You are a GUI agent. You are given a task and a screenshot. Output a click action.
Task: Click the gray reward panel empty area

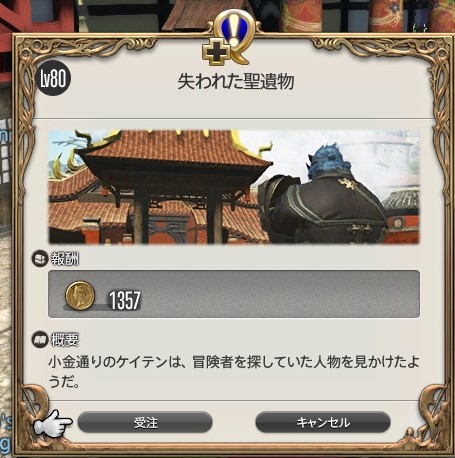[x=280, y=294]
